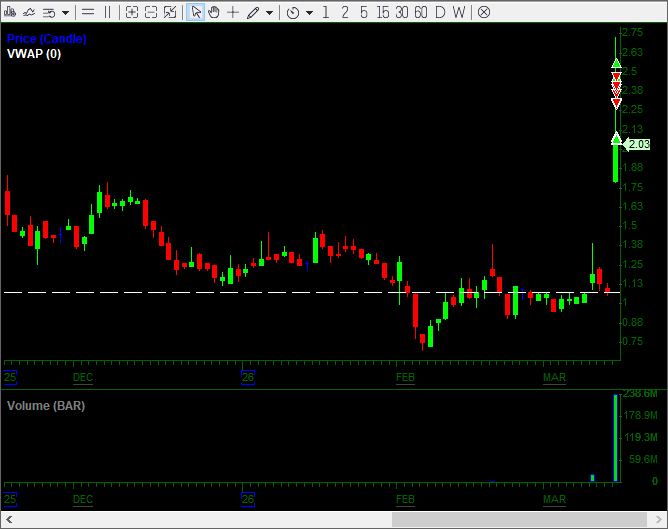Select the vertical lines tool

tap(107, 12)
